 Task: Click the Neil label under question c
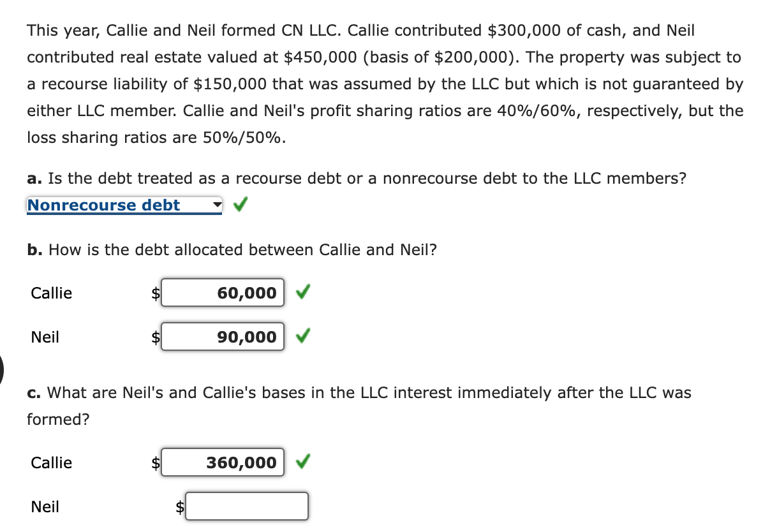45,507
